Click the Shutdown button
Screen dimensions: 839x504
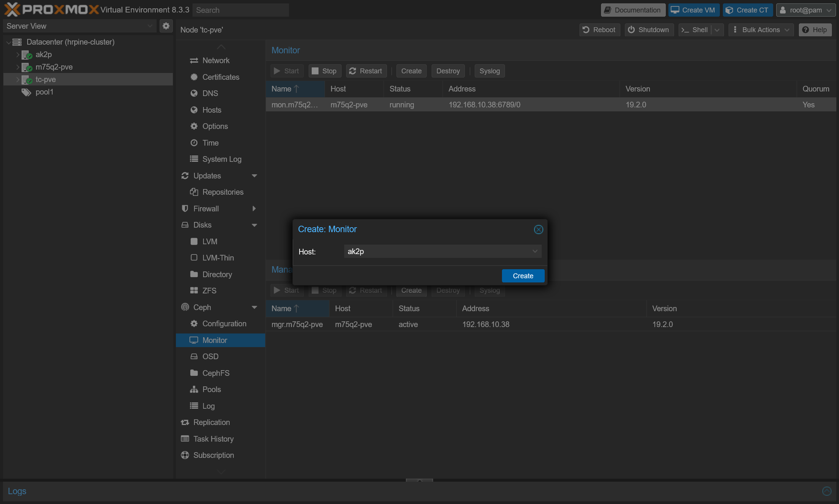point(649,30)
